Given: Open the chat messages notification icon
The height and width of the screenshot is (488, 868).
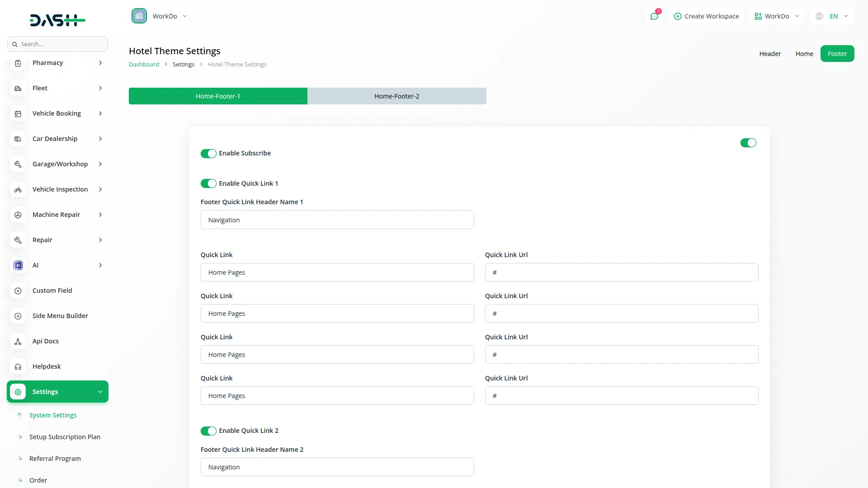Looking at the screenshot, I should tap(654, 16).
